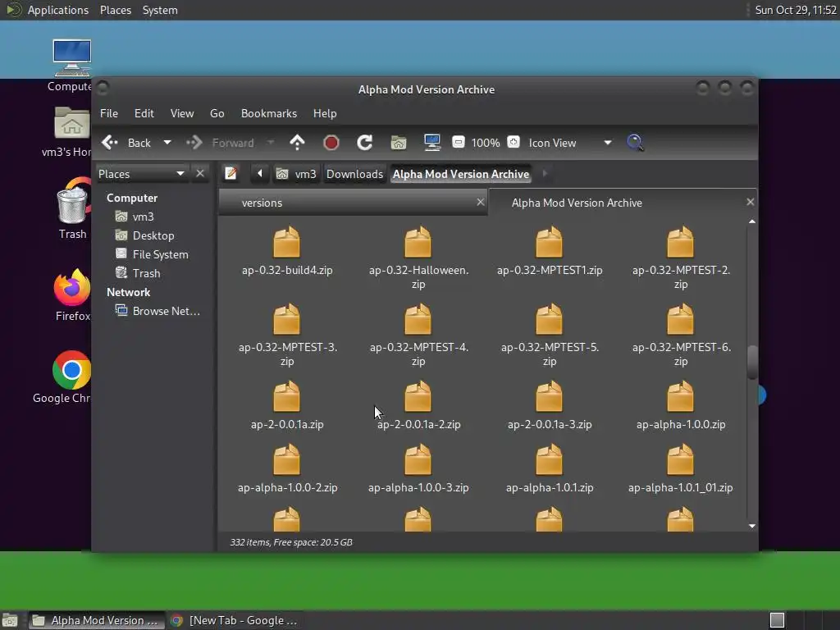This screenshot has height=630, width=840.
Task: Open the View menu
Action: pyautogui.click(x=181, y=113)
